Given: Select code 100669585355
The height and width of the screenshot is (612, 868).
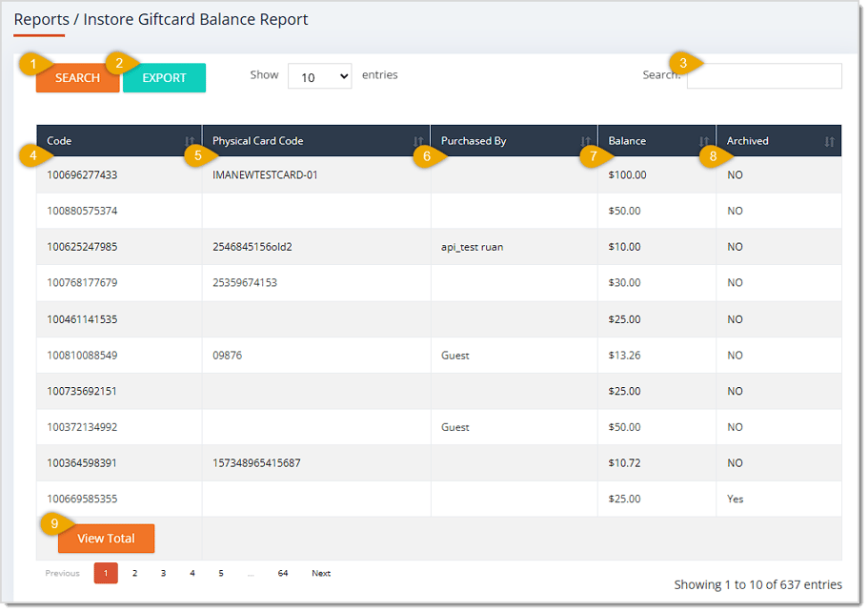Looking at the screenshot, I should point(82,499).
